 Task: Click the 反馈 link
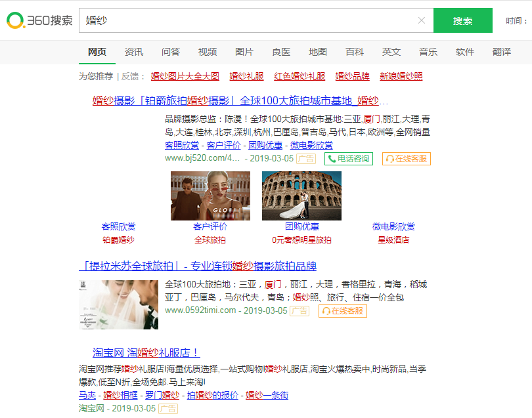coord(130,76)
